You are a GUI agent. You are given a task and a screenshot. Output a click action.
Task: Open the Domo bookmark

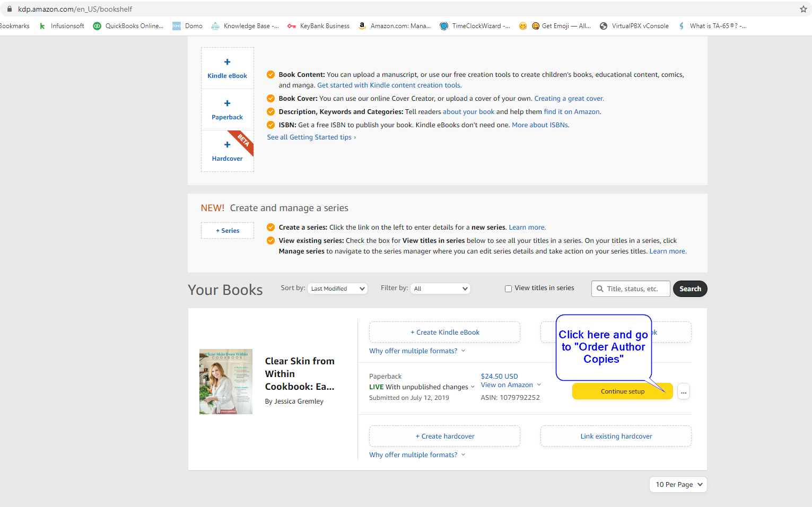tap(187, 26)
